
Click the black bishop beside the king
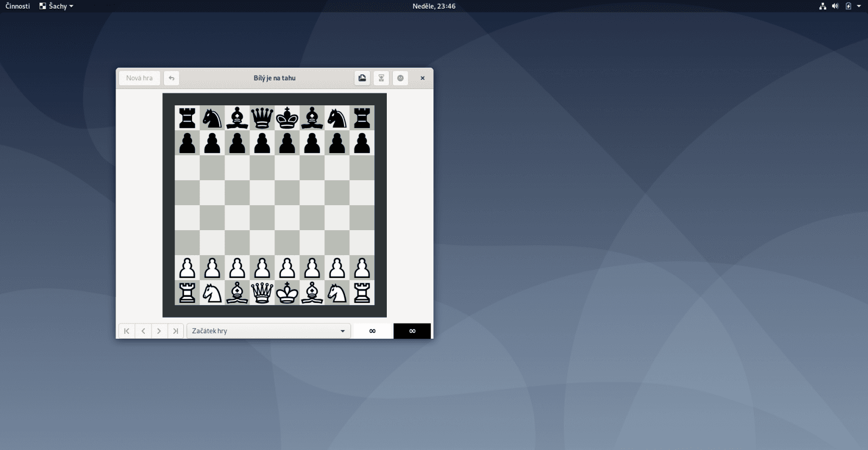[312, 118]
